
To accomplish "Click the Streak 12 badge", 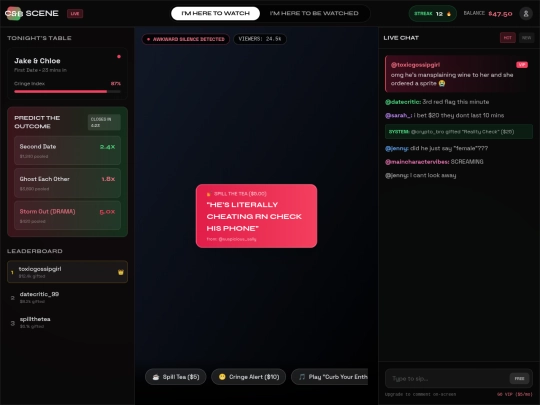I will (433, 14).
